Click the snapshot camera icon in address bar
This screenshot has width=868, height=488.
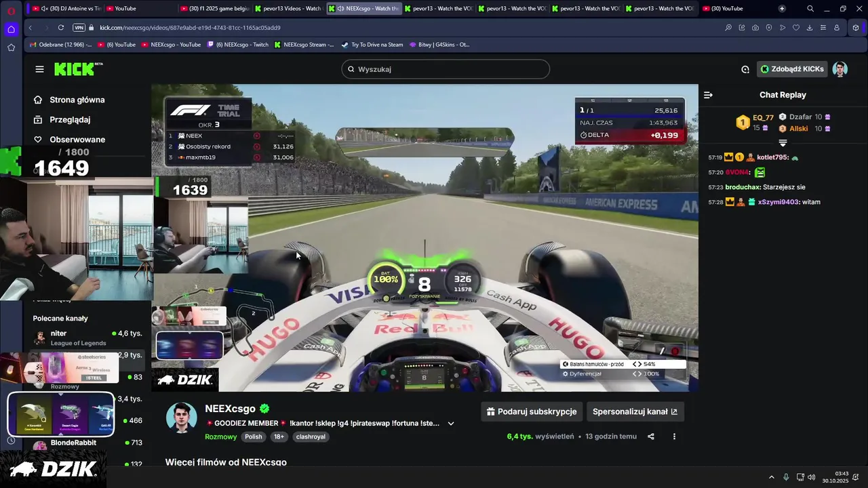(755, 28)
